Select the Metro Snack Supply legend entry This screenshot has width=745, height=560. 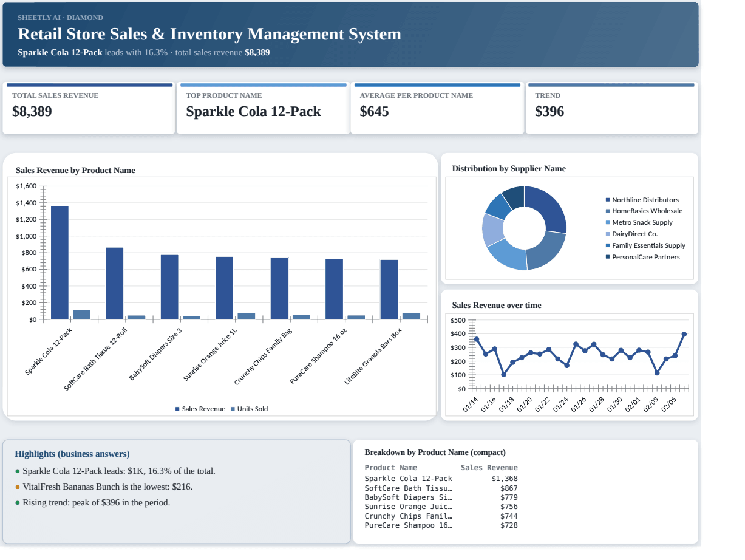[639, 222]
